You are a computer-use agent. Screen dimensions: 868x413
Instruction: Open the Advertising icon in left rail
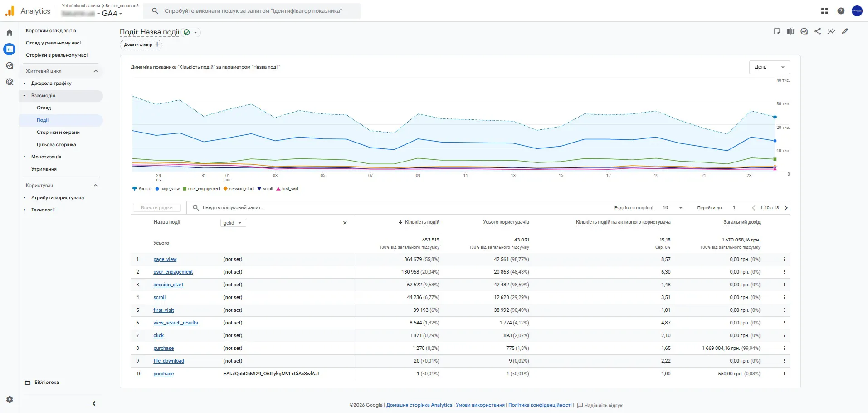pyautogui.click(x=10, y=82)
